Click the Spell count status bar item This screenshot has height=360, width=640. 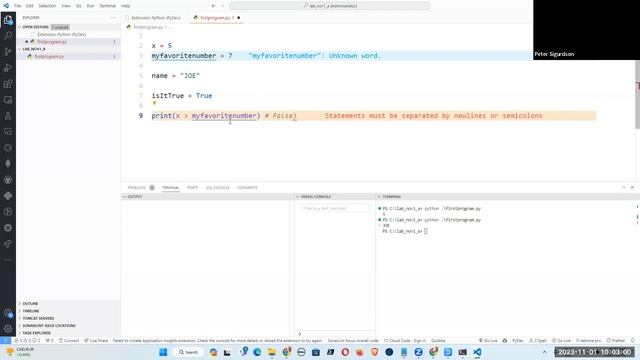(538, 340)
